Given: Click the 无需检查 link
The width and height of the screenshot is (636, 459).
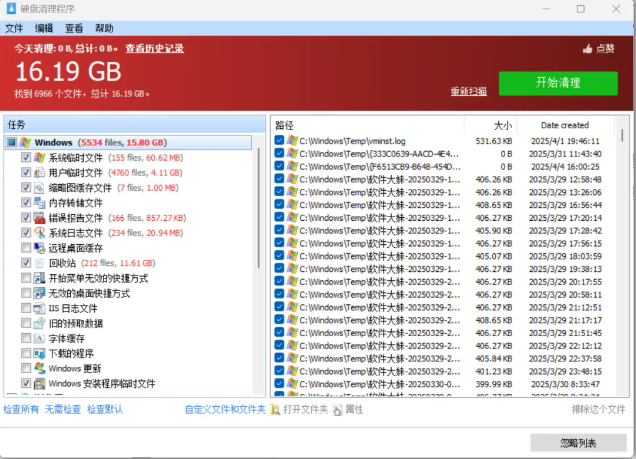Looking at the screenshot, I should pyautogui.click(x=63, y=410).
